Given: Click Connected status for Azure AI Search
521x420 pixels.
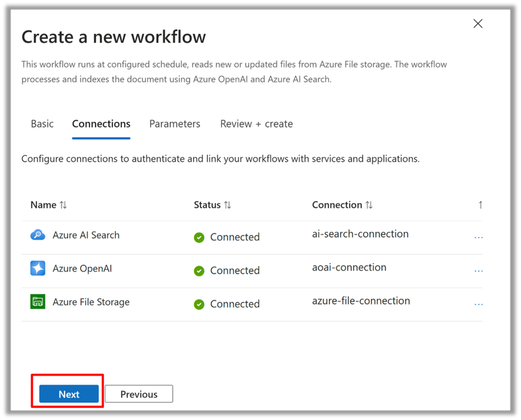Looking at the screenshot, I should pyautogui.click(x=235, y=237).
